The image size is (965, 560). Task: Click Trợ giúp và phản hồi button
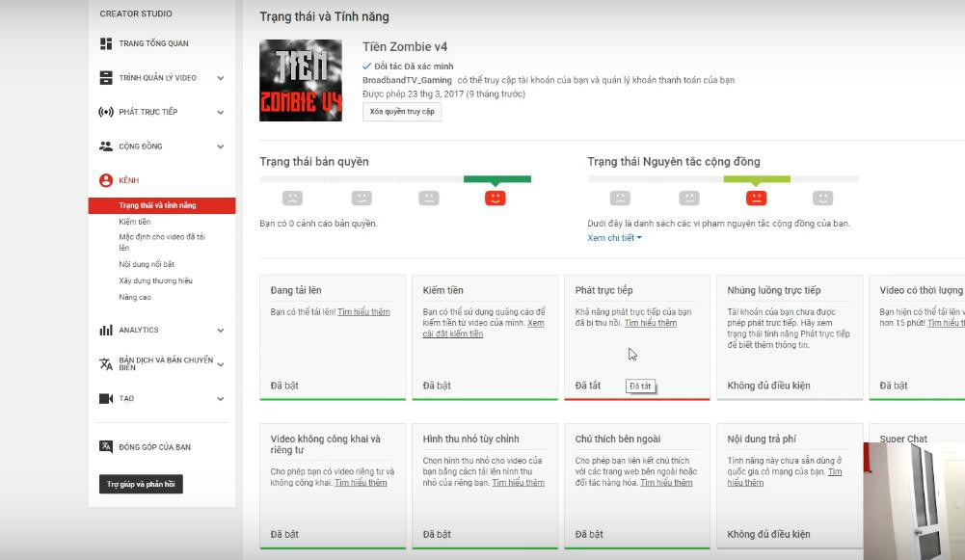[x=141, y=484]
